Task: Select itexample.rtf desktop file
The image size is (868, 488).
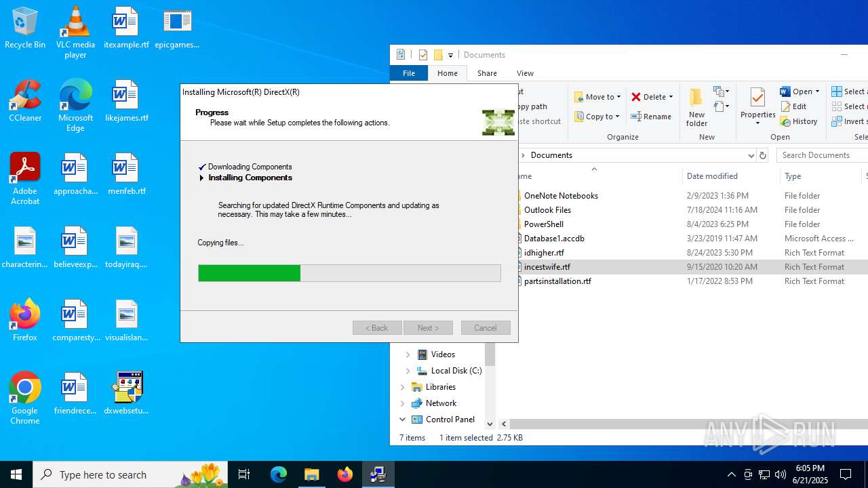Action: pyautogui.click(x=126, y=28)
